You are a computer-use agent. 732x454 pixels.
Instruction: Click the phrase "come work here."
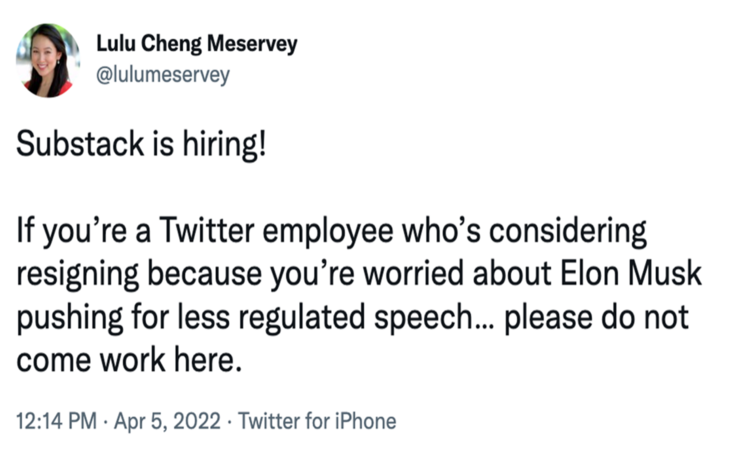tap(129, 360)
